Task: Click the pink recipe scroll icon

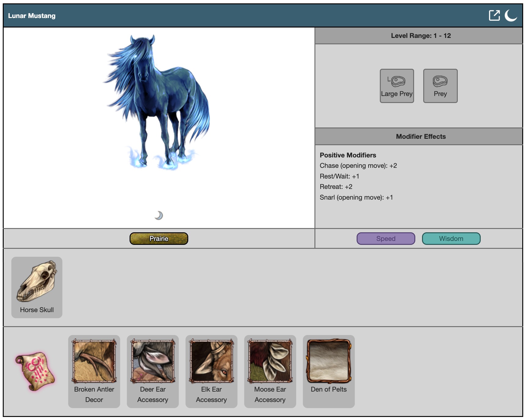Action: click(x=35, y=371)
